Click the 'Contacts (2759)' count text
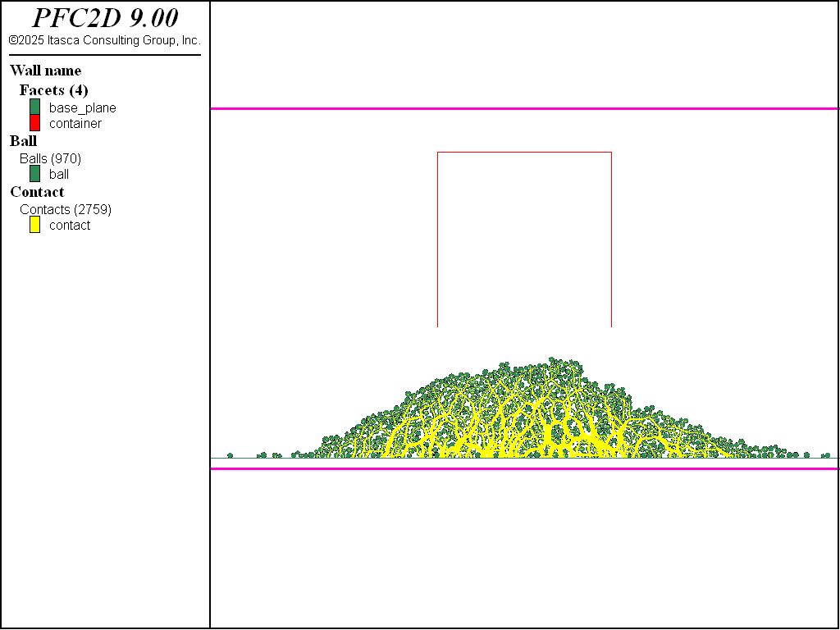840x630 pixels. 66,209
